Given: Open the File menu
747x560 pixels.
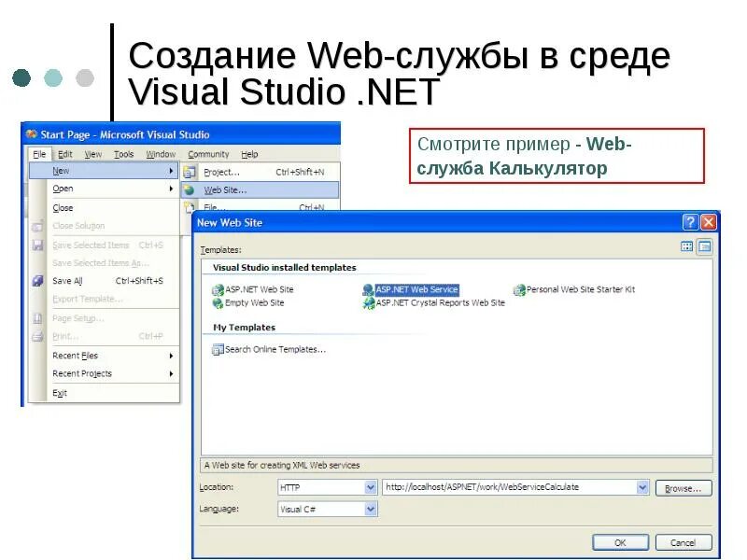Looking at the screenshot, I should tap(39, 154).
